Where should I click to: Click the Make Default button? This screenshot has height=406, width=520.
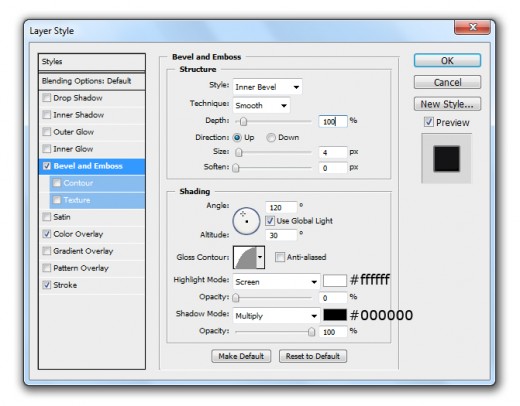(x=241, y=356)
